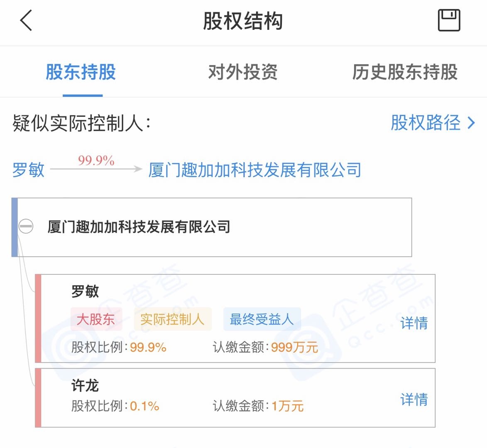Switch to the 历史股东持股 tab
Screen dimensions: 487x448
(405, 72)
